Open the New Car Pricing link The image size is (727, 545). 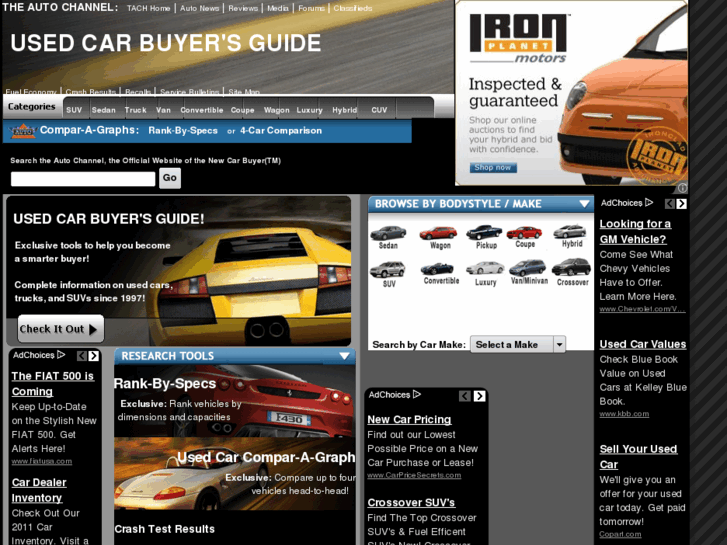(409, 419)
